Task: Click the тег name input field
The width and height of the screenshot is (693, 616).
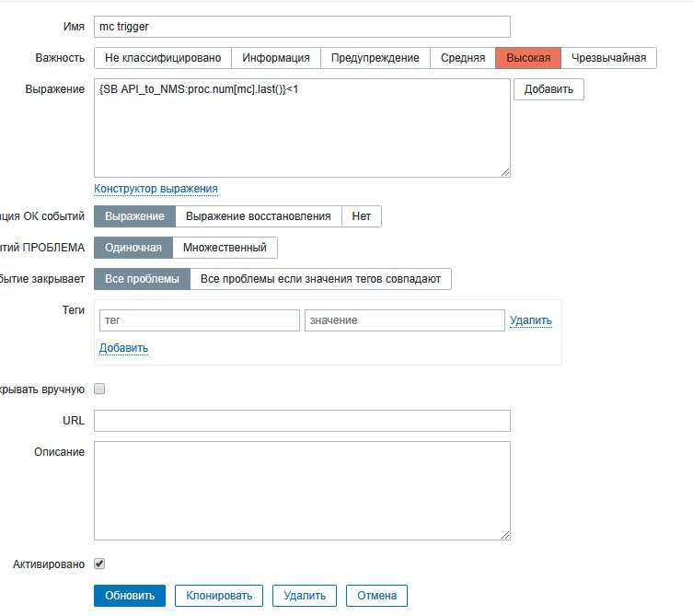Action: (x=200, y=320)
